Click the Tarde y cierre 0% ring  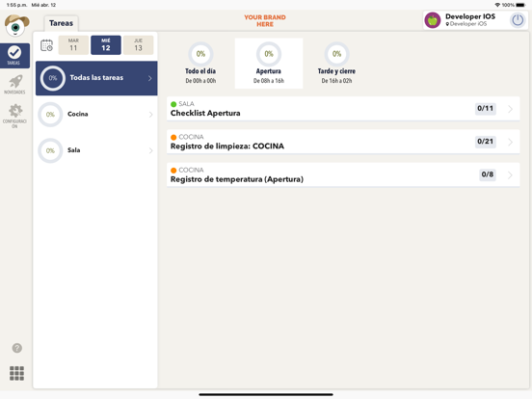click(x=336, y=54)
